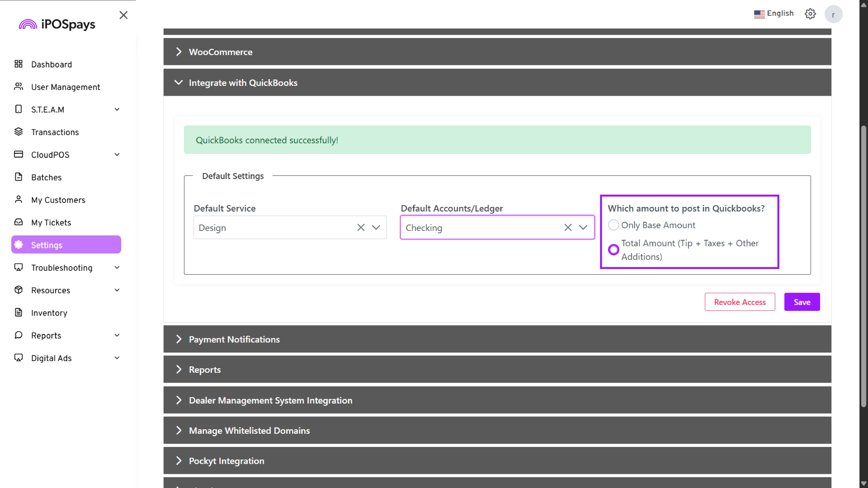Image resolution: width=868 pixels, height=488 pixels.
Task: Expand the WooCommerce section
Action: click(x=220, y=52)
